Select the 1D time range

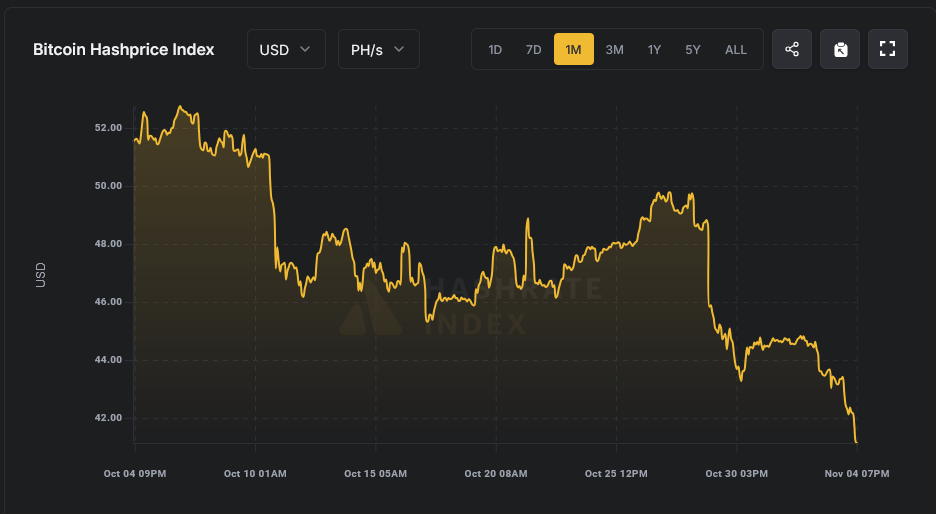[495, 50]
